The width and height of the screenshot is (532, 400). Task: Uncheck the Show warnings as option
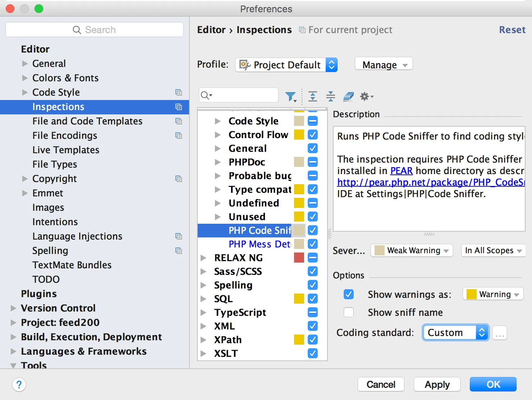click(348, 294)
